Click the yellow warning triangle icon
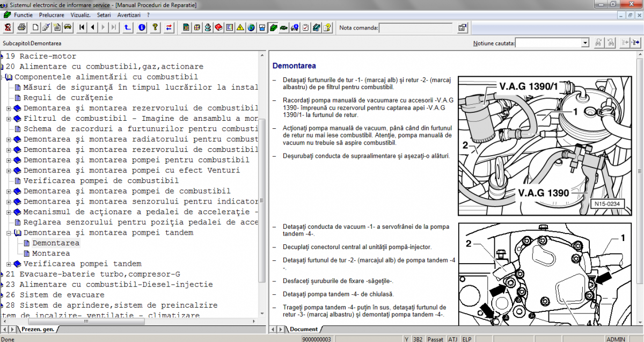Screen dimensions: 644x342 tap(240, 27)
